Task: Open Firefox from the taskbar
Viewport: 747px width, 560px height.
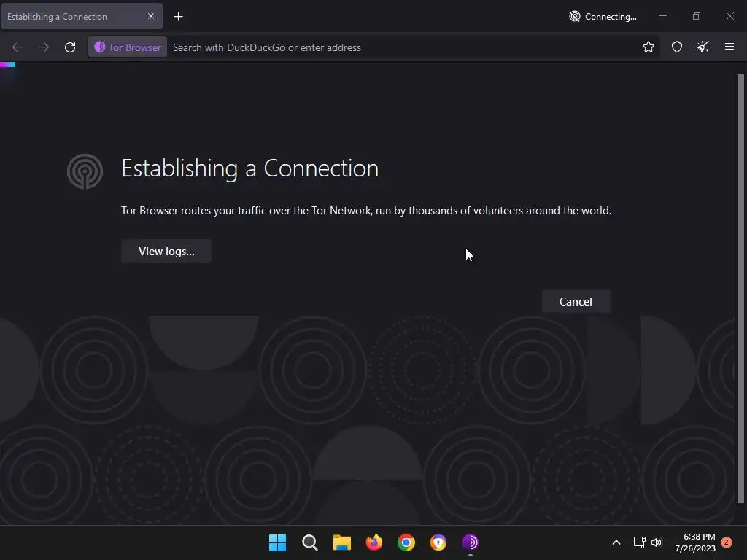Action: click(x=374, y=542)
